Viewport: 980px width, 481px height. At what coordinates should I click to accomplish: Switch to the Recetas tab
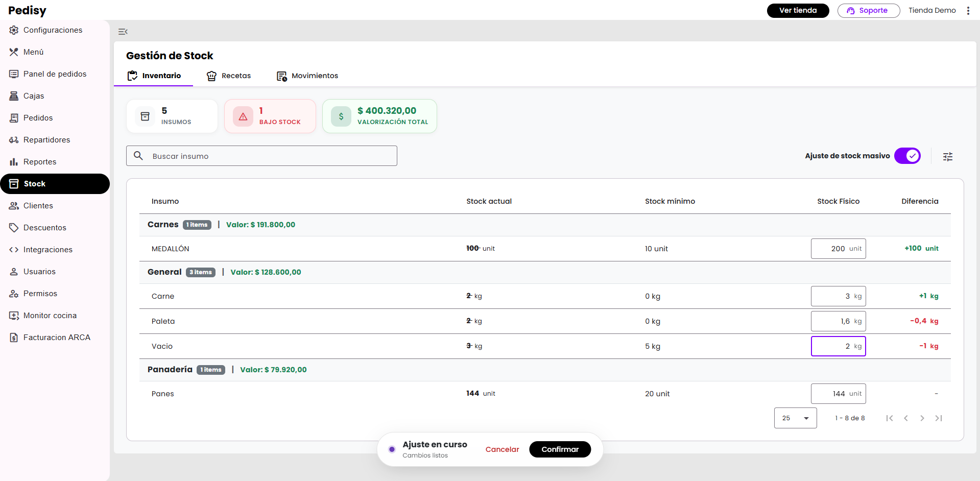229,76
